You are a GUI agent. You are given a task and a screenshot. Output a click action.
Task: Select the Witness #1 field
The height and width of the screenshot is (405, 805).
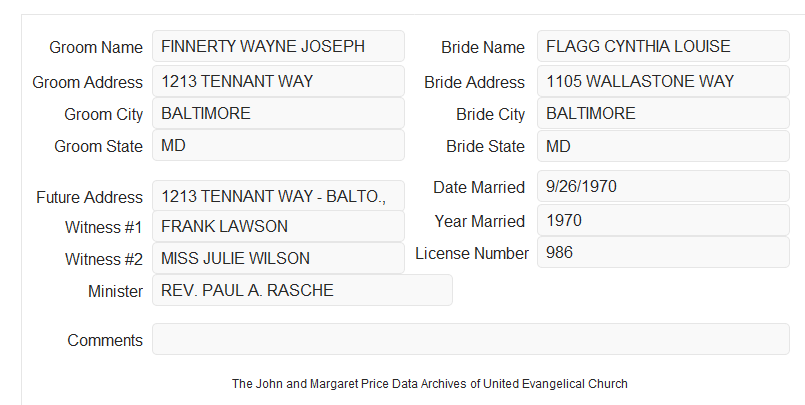[x=278, y=226]
